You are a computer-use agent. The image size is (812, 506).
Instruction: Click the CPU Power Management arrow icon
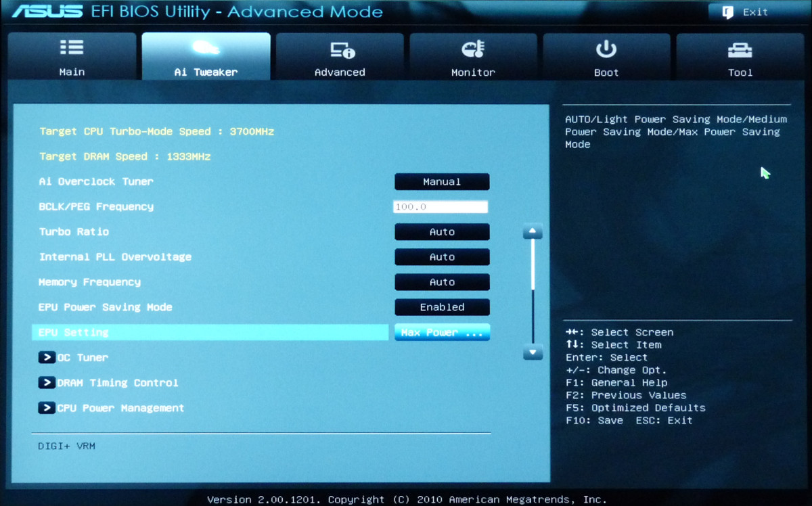[x=47, y=408]
